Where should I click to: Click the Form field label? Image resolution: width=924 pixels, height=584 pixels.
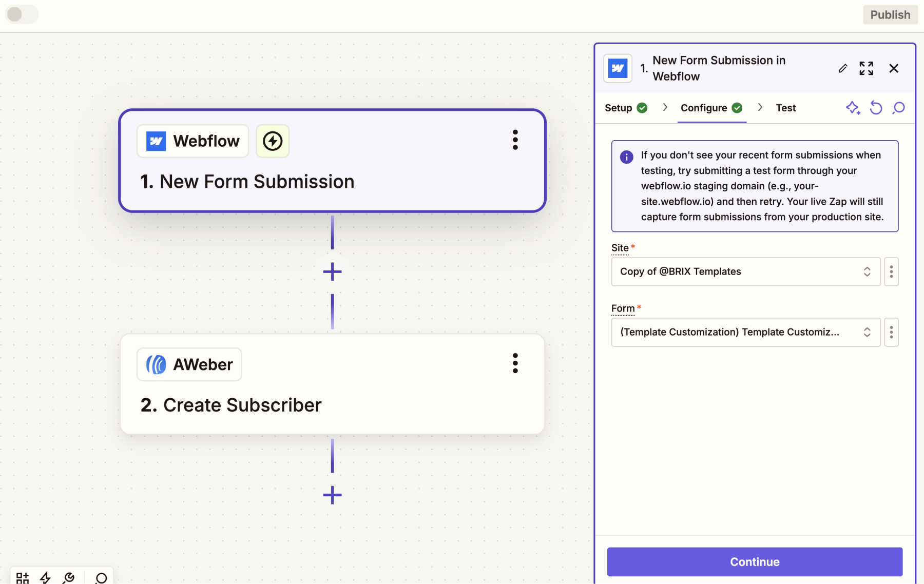coord(623,308)
